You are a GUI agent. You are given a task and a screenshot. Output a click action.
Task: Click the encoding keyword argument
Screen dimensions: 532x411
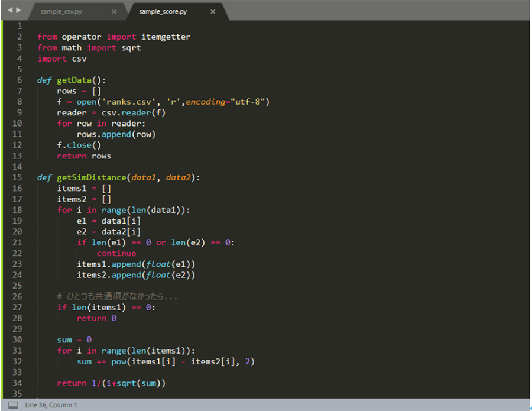click(x=205, y=102)
